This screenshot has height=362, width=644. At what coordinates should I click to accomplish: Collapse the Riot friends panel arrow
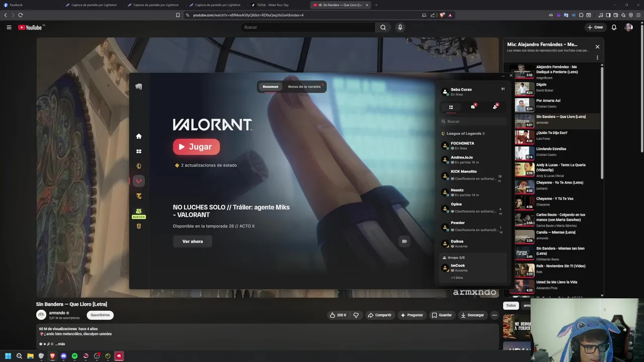pyautogui.click(x=503, y=89)
